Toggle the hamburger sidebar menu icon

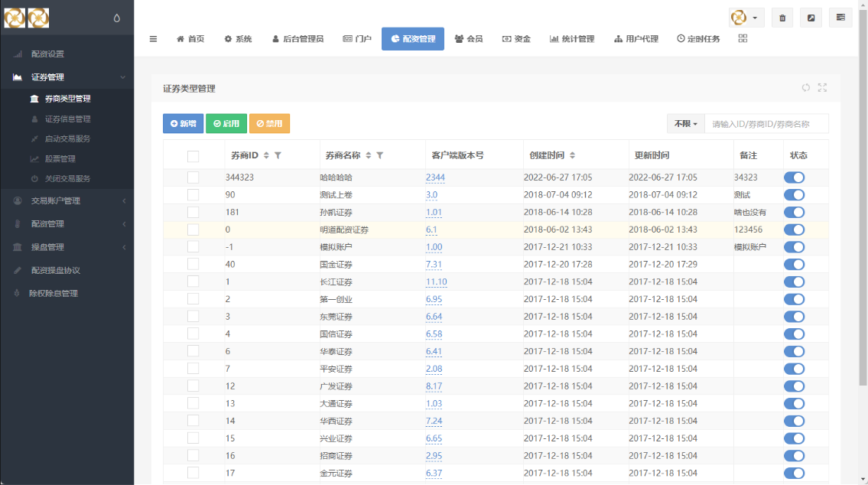coord(154,39)
